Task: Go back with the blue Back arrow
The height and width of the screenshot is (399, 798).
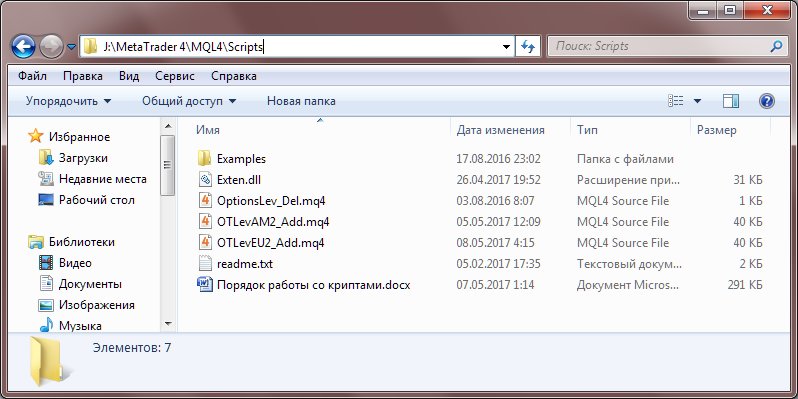Action: 23,47
